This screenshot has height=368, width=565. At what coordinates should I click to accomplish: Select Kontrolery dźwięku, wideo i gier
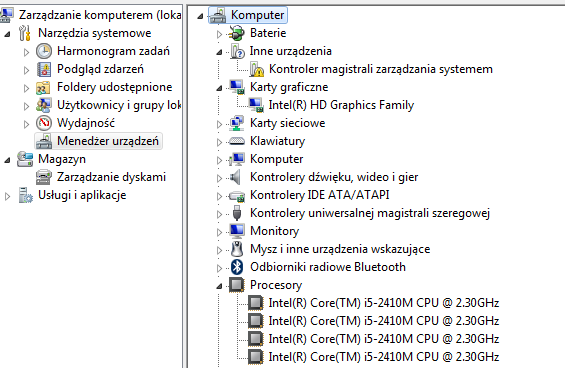tap(334, 177)
